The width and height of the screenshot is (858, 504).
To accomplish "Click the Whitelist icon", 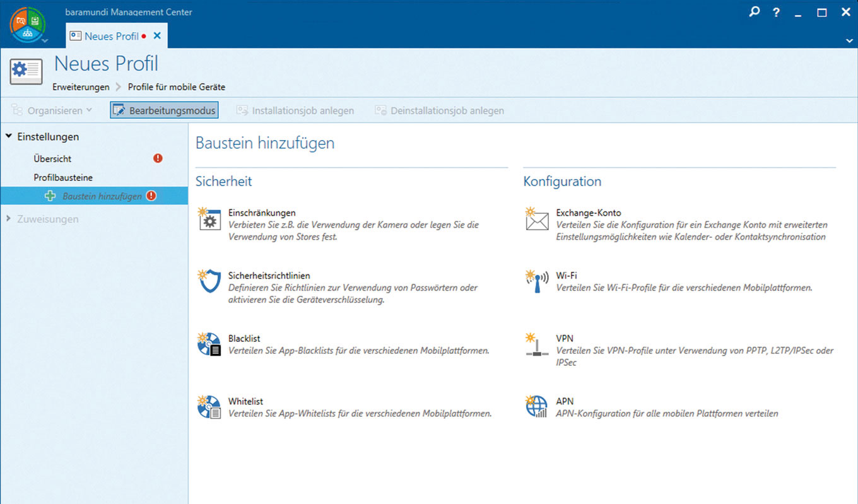I will [209, 407].
